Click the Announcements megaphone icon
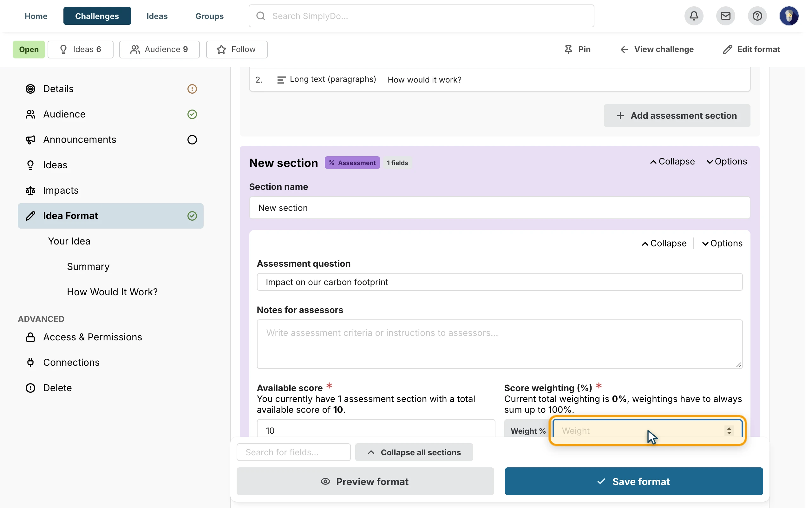 pos(30,139)
